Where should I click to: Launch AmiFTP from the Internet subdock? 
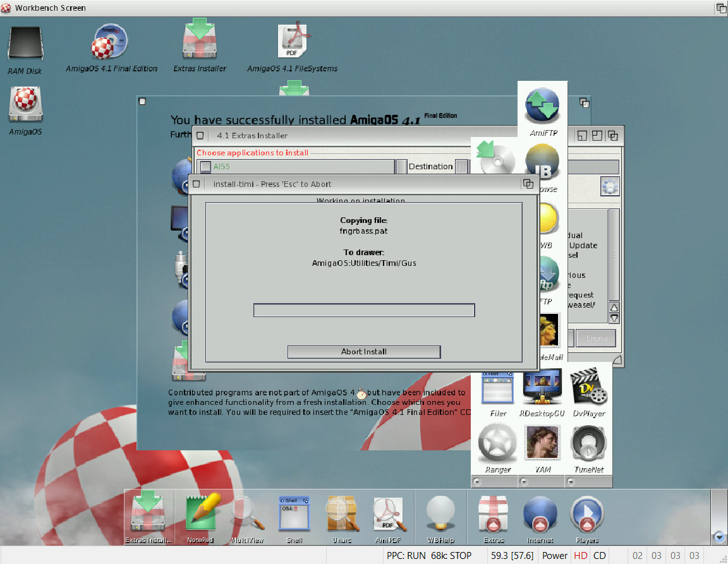(542, 105)
